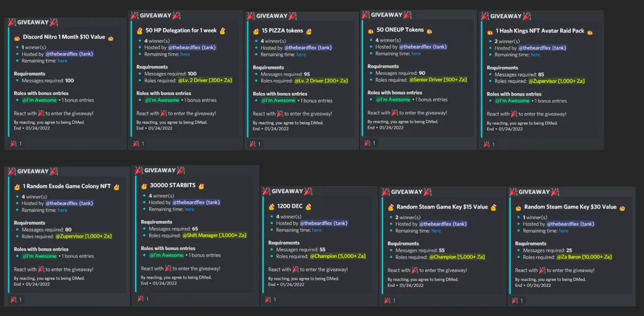The width and height of the screenshot is (644, 316).
Task: React with party popper under Exode Game Colony giveaway
Action: [15, 300]
